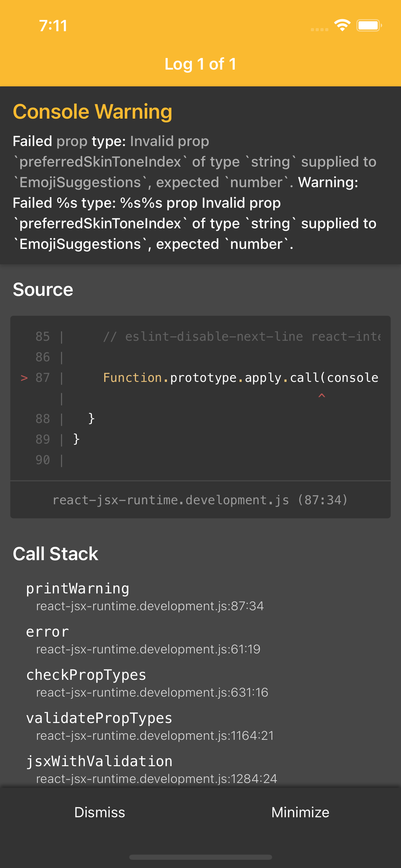Tap the home indicator bar
Image resolution: width=401 pixels, height=868 pixels.
(200, 857)
